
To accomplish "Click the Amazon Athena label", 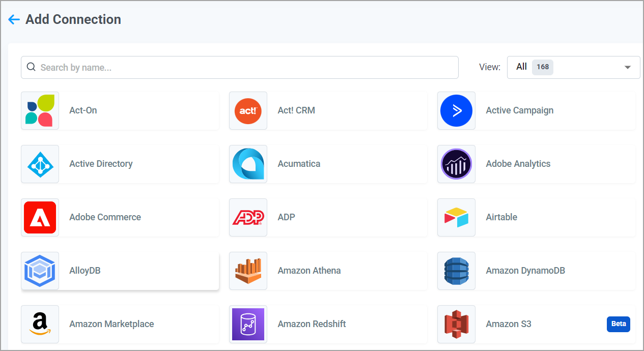I will pos(309,271).
